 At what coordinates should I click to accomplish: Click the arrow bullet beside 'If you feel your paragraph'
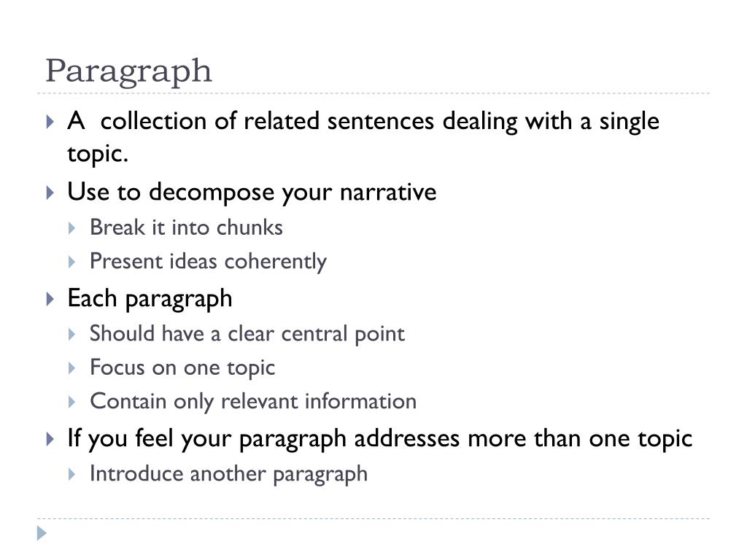[50, 439]
